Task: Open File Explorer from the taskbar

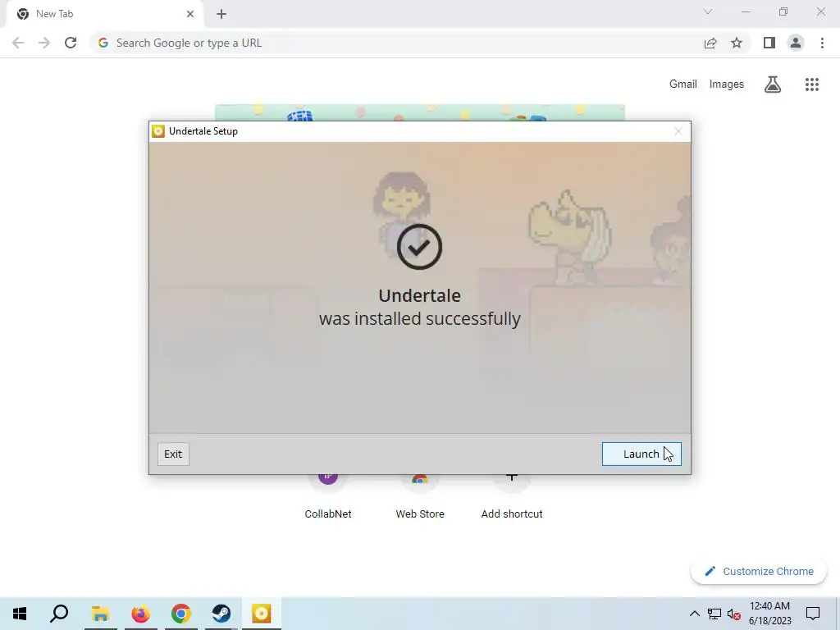Action: 100,614
